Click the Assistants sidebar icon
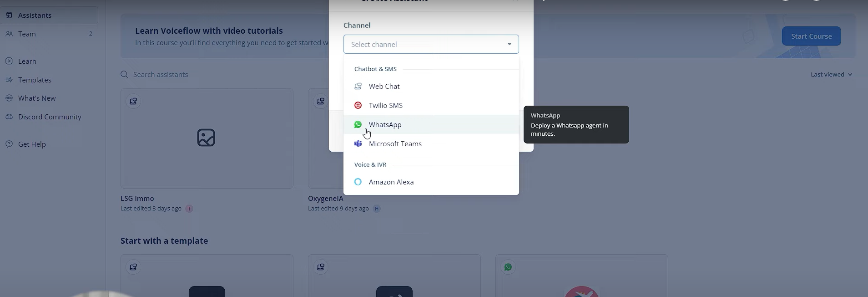868x297 pixels. click(9, 15)
